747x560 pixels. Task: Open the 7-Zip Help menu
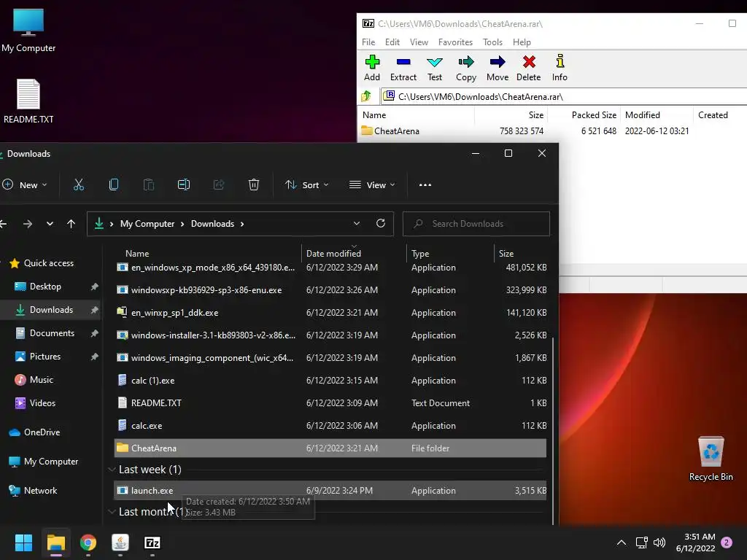point(522,42)
